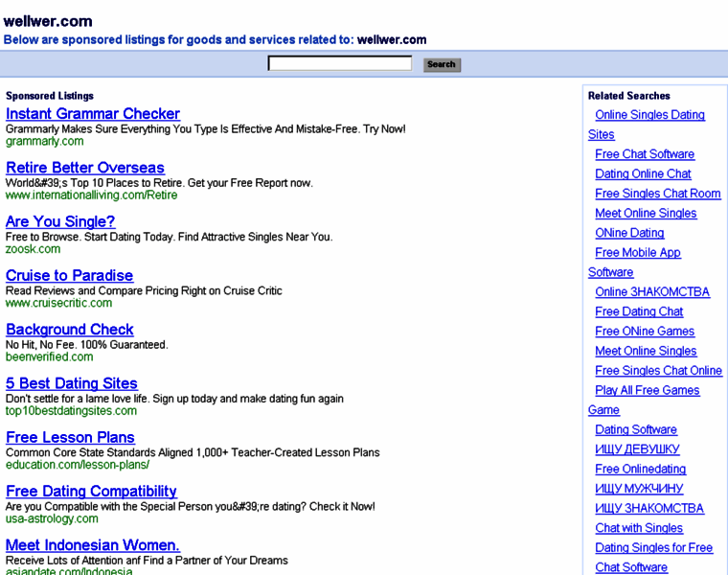The width and height of the screenshot is (728, 575).
Task: Click the Grammarly ad description text
Action: 206,129
